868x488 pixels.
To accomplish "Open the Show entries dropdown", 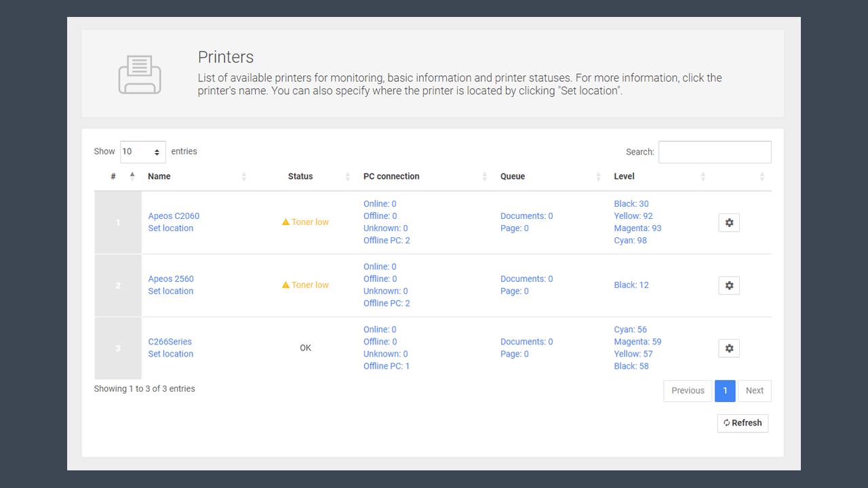I will [x=142, y=152].
